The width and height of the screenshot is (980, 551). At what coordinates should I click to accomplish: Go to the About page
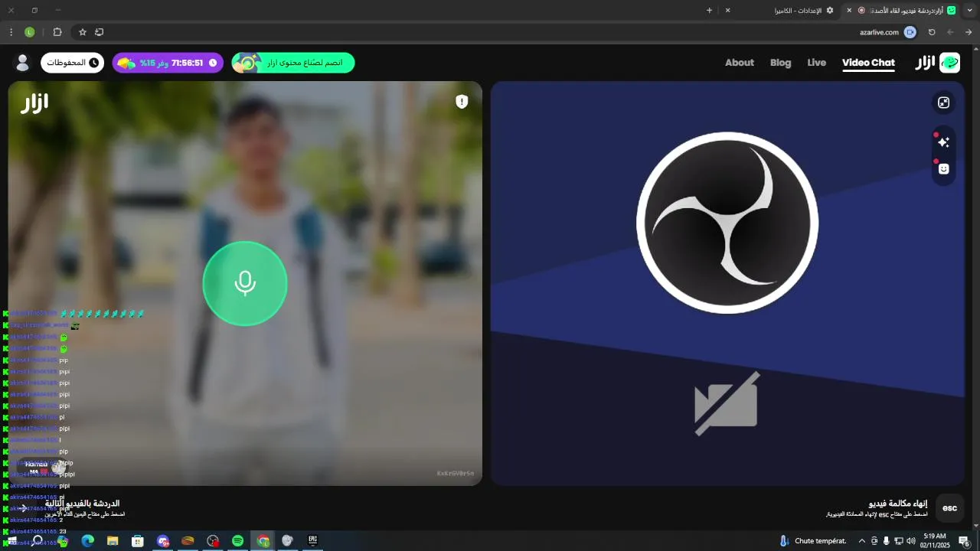pyautogui.click(x=740, y=63)
